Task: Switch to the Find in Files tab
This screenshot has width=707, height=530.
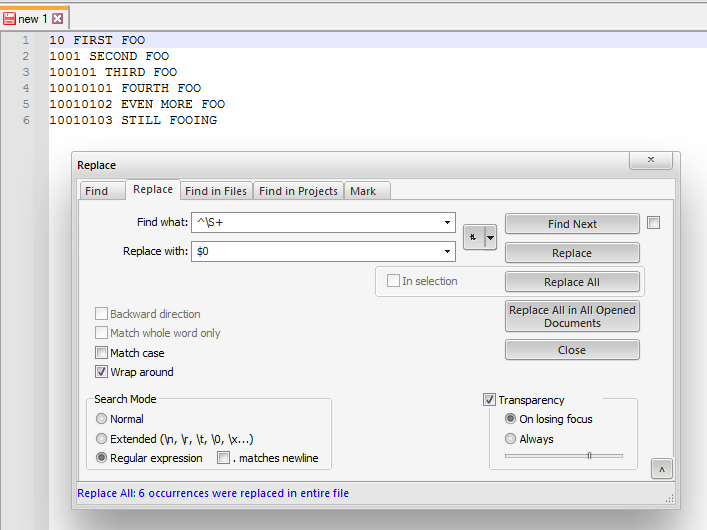Action: pos(215,191)
